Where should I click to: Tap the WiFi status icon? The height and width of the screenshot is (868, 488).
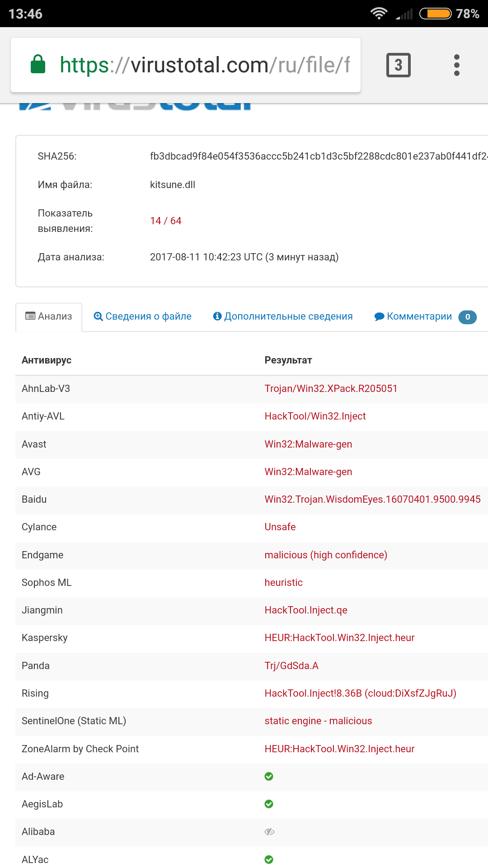379,14
